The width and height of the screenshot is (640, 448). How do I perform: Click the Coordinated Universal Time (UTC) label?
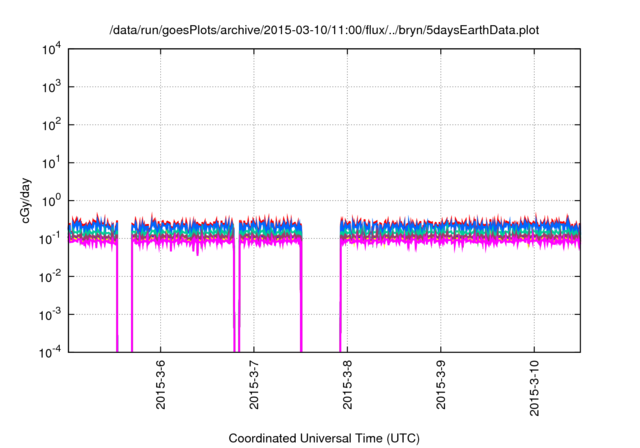(x=324, y=438)
